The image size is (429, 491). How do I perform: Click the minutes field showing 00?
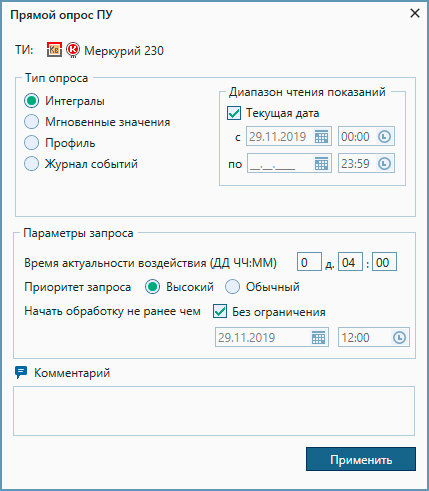384,262
